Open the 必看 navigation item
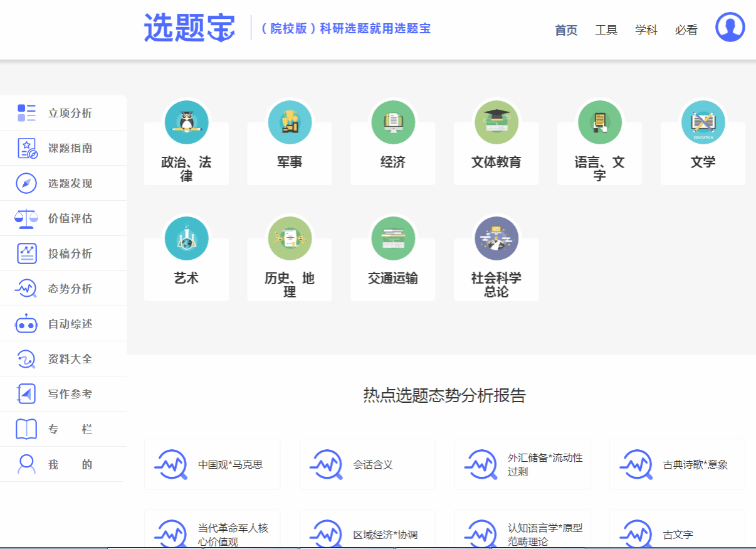Viewport: 756px width, 549px height. tap(686, 30)
